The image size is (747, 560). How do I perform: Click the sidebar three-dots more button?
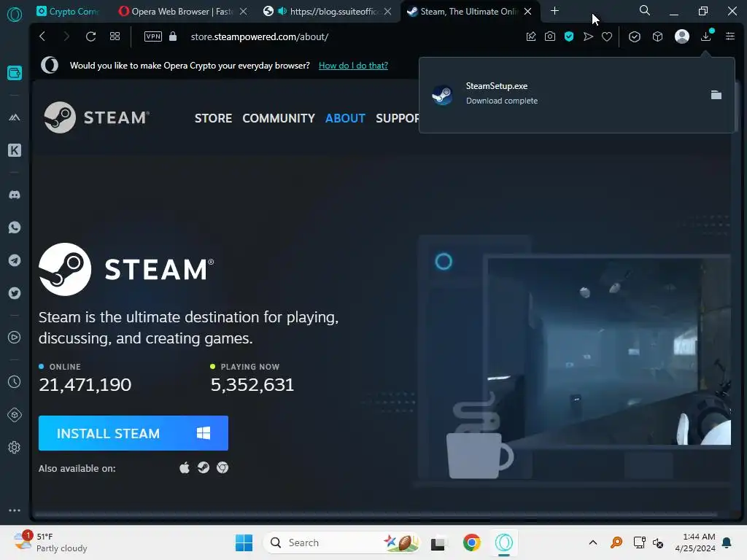coord(15,510)
